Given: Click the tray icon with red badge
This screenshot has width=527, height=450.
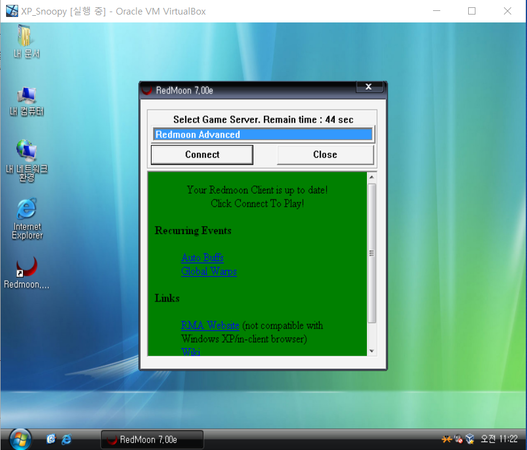Looking at the screenshot, I should tap(458, 439).
